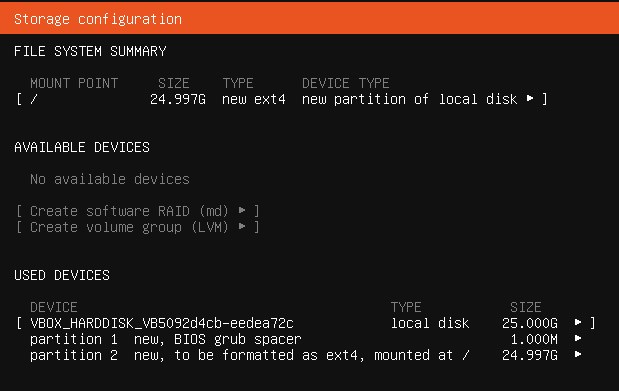This screenshot has height=391, width=619.
Task: Select the Create volume group (LVM) option
Action: [138, 227]
